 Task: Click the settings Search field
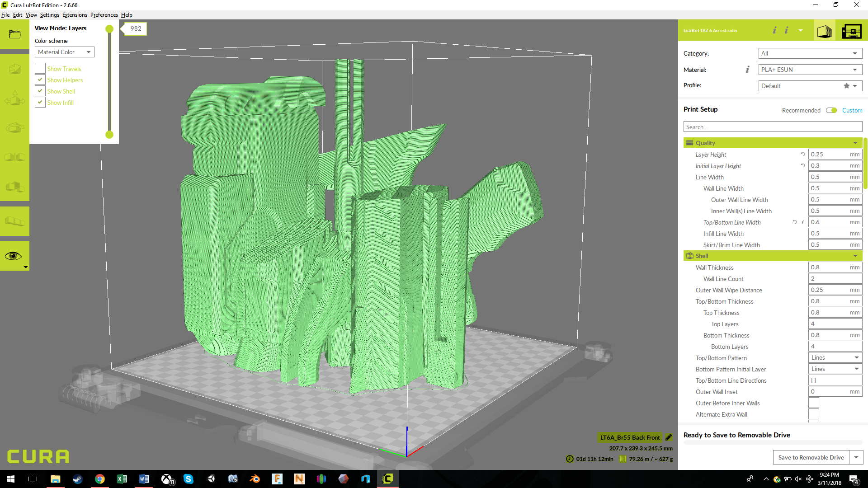tap(773, 127)
